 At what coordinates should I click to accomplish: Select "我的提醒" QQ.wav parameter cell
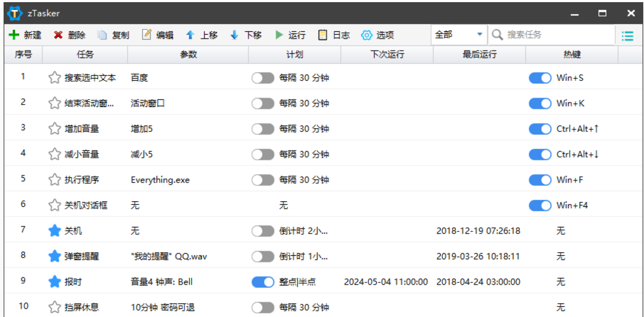[x=169, y=256]
